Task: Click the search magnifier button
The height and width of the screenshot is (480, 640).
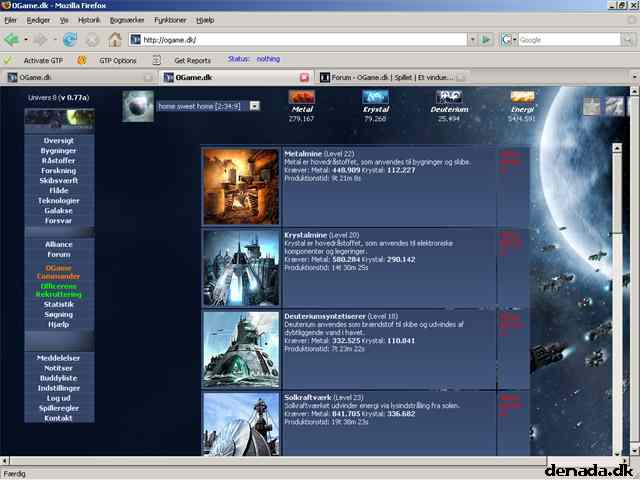Action: (628, 40)
